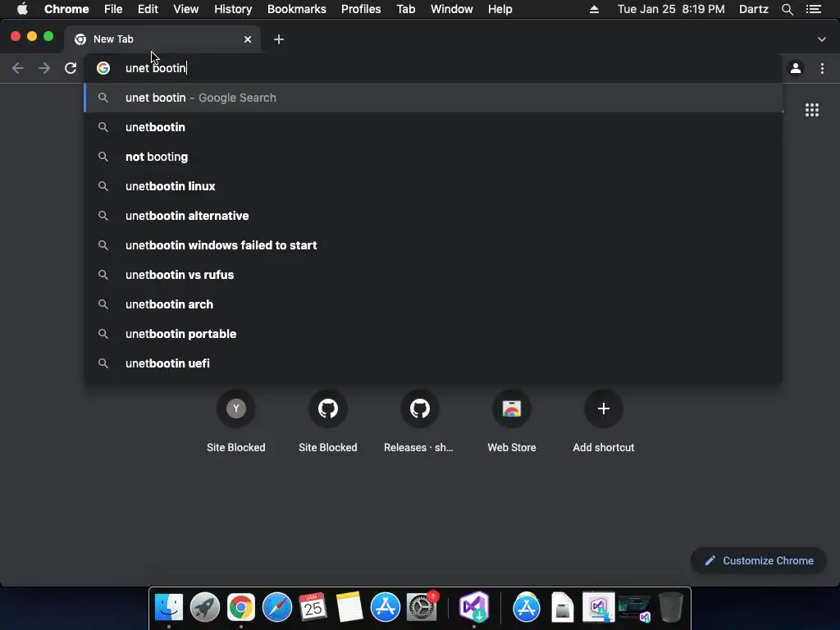Choose the 'unetbootin portable' suggestion
Viewport: 840px width, 630px height.
coord(433,333)
